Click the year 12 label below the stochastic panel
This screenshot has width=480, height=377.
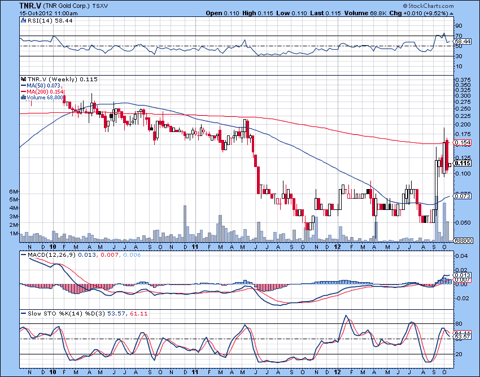[338, 372]
